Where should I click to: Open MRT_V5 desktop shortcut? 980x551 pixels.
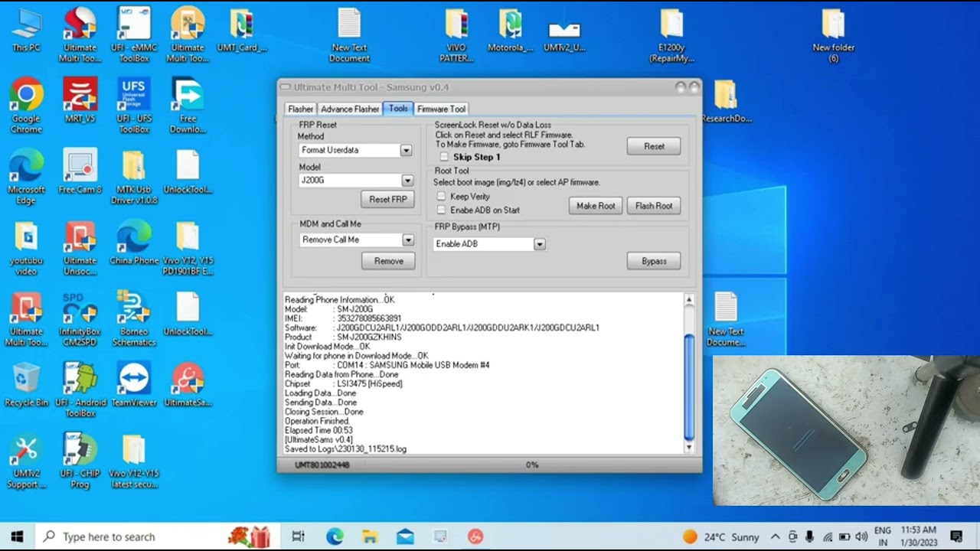80,100
